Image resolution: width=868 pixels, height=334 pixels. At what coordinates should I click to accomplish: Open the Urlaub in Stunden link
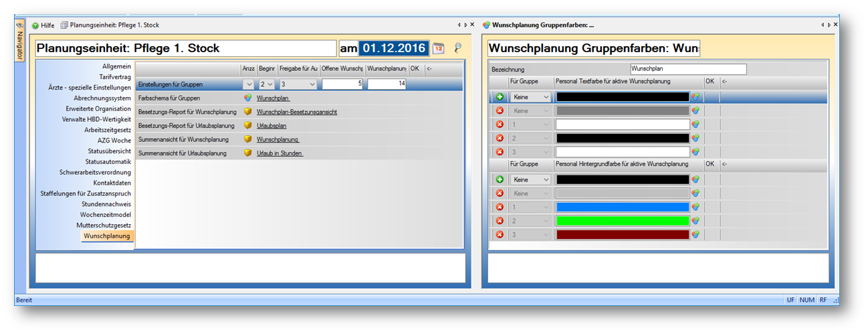(280, 153)
